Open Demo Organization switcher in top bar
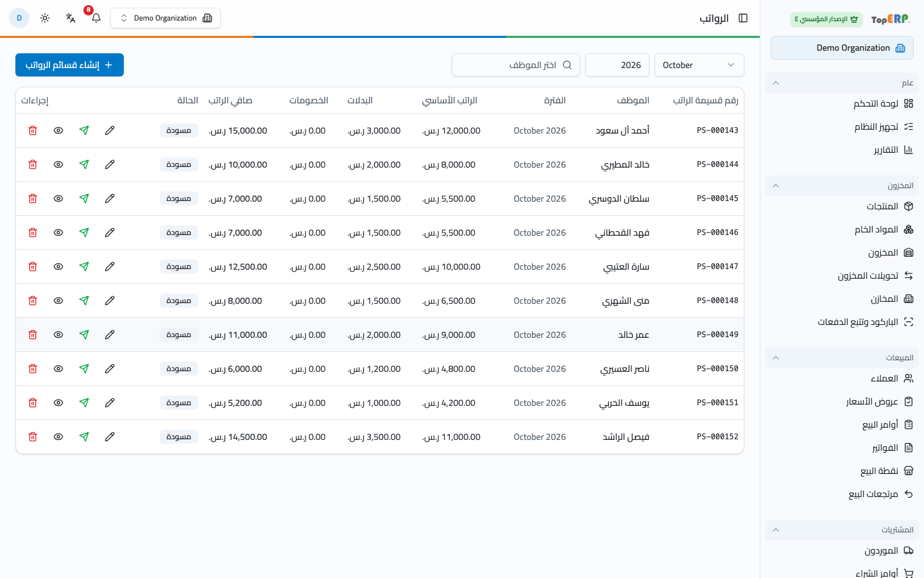 [166, 18]
